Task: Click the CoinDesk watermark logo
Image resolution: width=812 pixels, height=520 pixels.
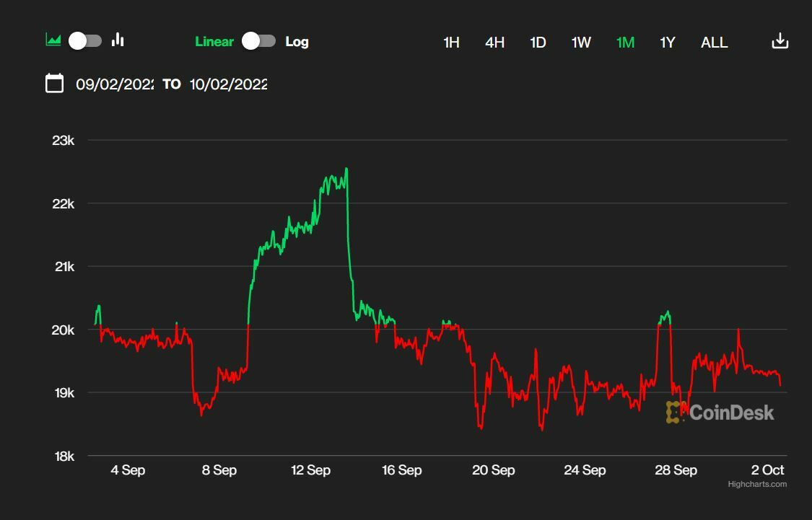Action: 720,413
